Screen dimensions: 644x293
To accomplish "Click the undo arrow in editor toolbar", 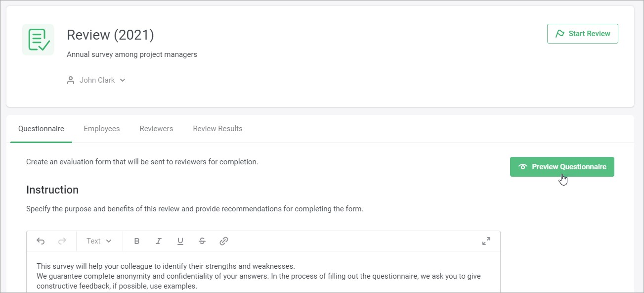I will coord(41,241).
